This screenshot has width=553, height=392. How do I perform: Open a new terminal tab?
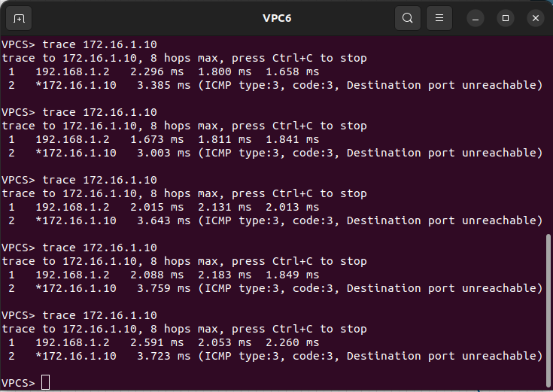click(19, 18)
